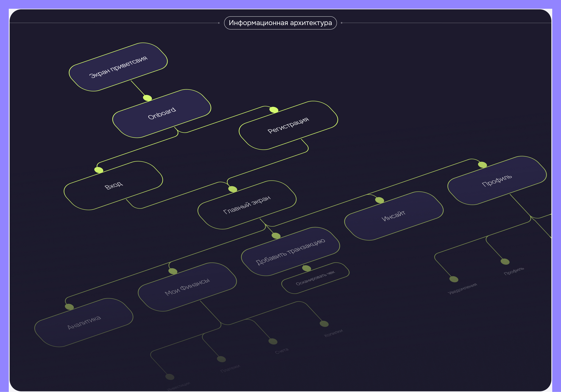
Task: Click the connector dot on Инсайт node
Action: point(379,200)
